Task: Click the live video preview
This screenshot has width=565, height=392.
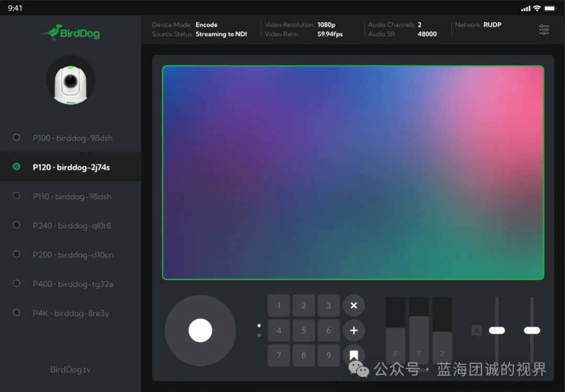Action: tap(353, 172)
